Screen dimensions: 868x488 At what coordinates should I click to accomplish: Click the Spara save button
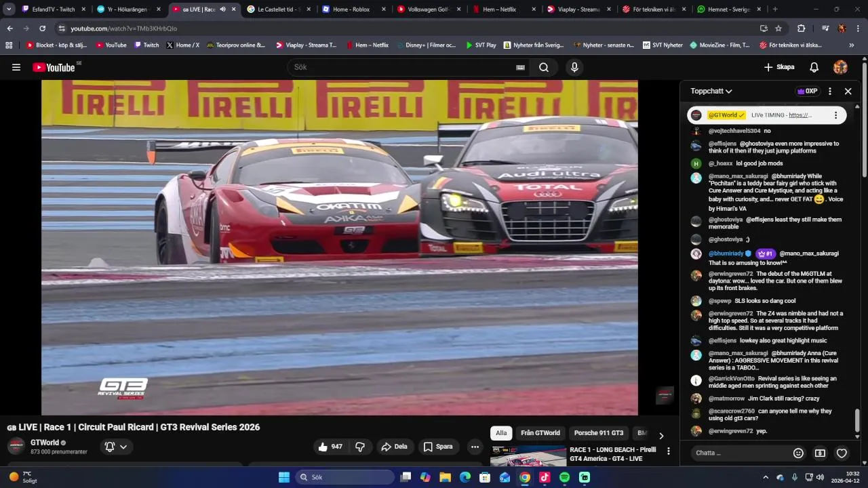click(x=438, y=447)
